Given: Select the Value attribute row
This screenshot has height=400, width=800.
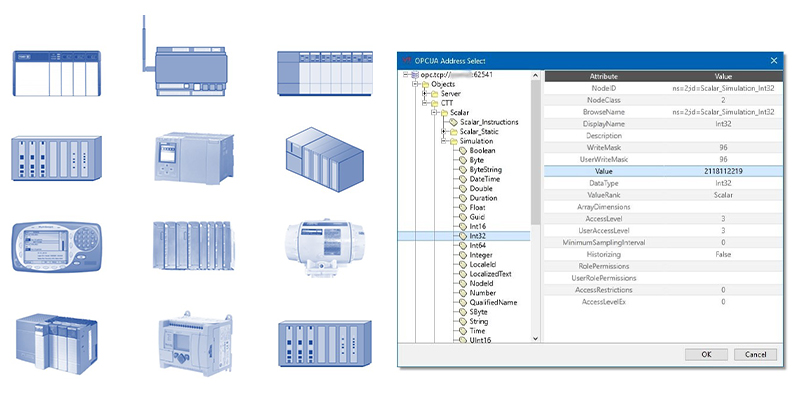Looking at the screenshot, I should pyautogui.click(x=662, y=172).
